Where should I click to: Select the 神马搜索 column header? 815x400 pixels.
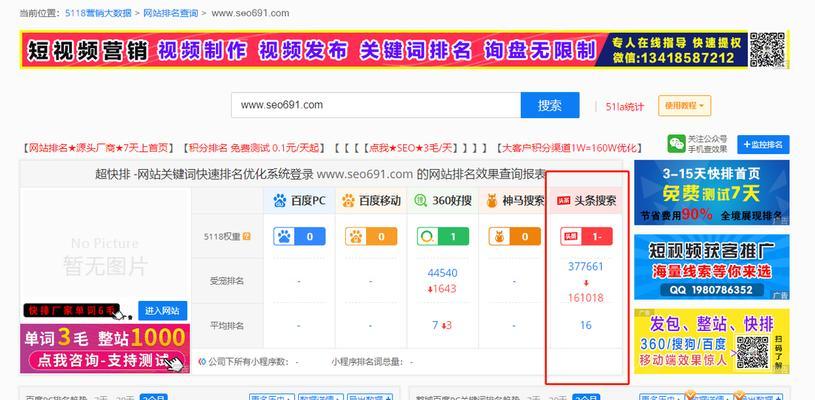pos(514,201)
